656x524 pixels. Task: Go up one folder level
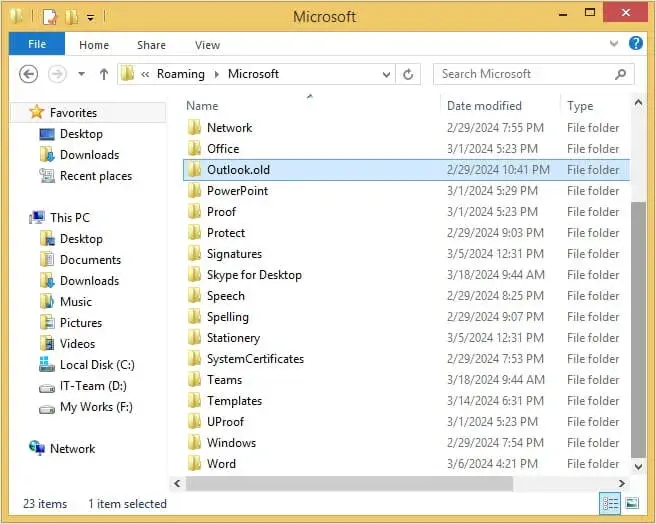coord(104,74)
